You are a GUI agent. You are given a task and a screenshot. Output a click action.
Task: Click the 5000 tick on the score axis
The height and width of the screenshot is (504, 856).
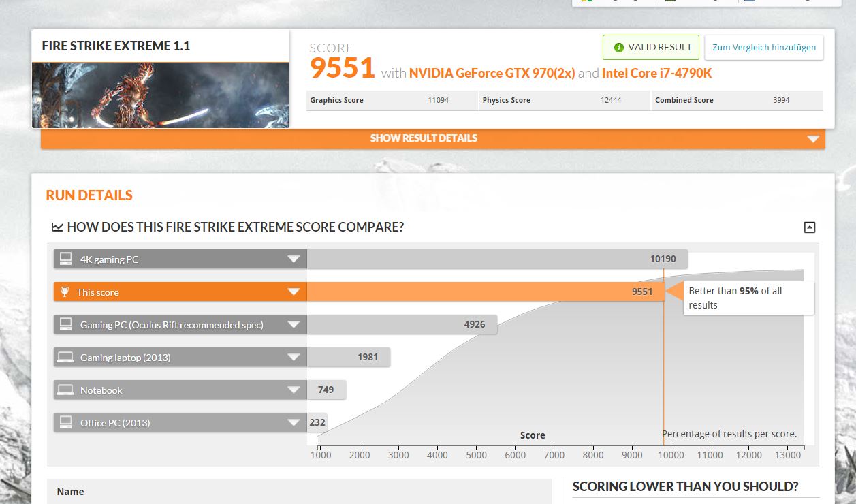[x=477, y=455]
